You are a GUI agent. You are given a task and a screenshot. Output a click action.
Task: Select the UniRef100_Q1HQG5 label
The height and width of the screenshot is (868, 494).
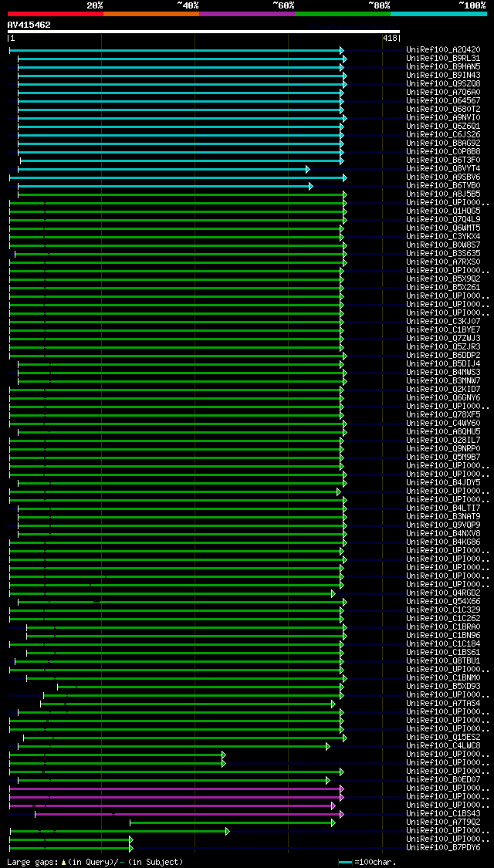[443, 211]
